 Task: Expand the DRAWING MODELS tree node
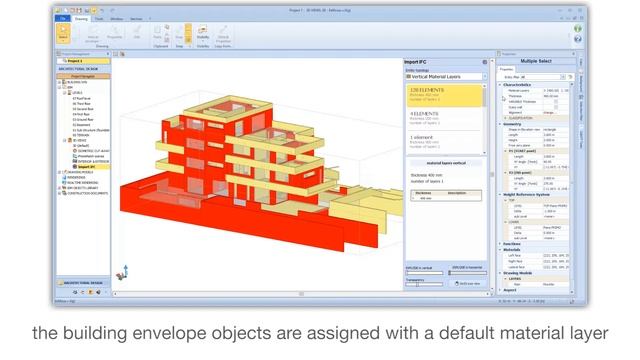(x=60, y=172)
